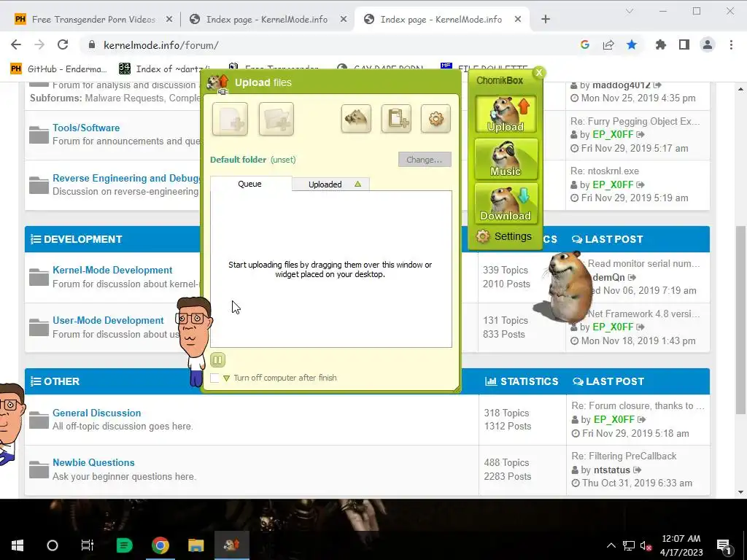The width and height of the screenshot is (747, 560).
Task: Open Newbie Questions forum
Action: pos(93,462)
